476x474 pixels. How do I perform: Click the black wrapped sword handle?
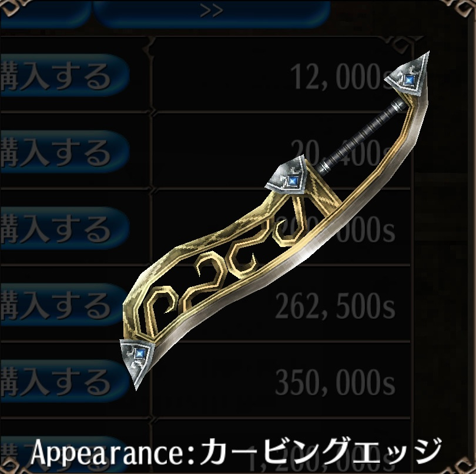coord(360,136)
